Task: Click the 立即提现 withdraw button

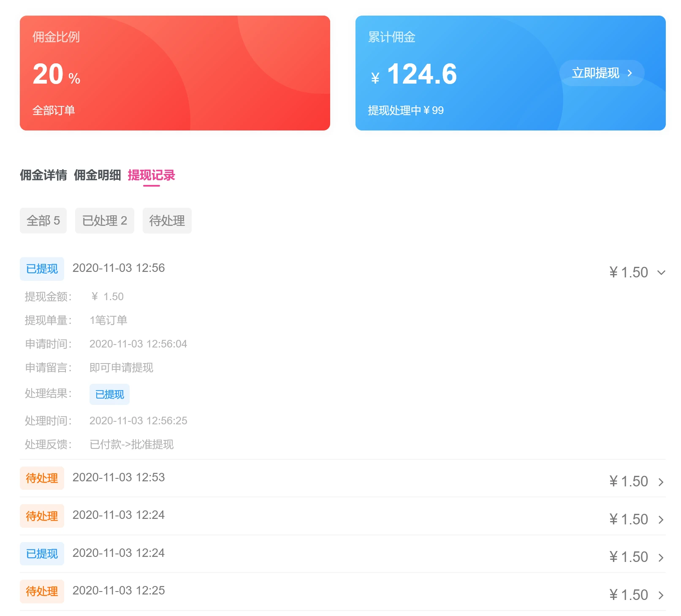Action: coord(602,73)
